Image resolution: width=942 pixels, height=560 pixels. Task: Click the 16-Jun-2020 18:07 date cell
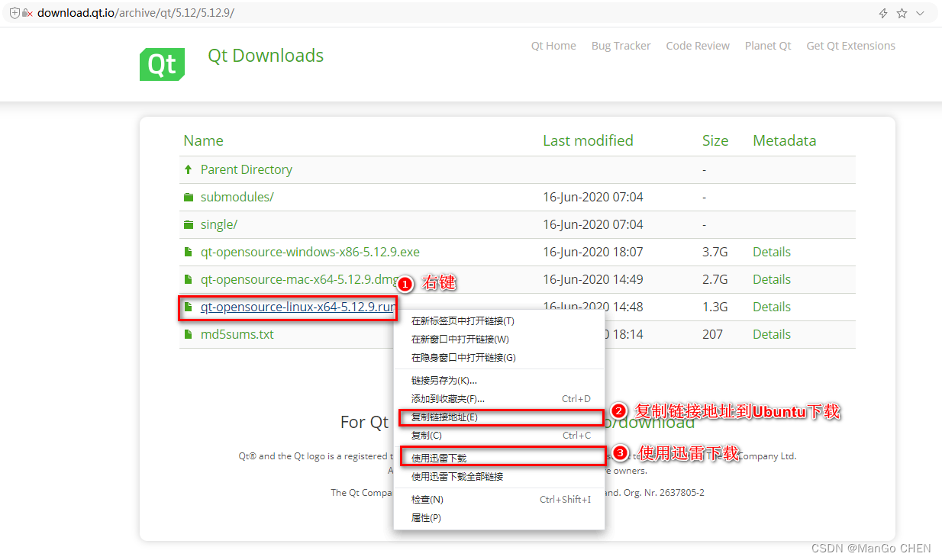pos(593,252)
